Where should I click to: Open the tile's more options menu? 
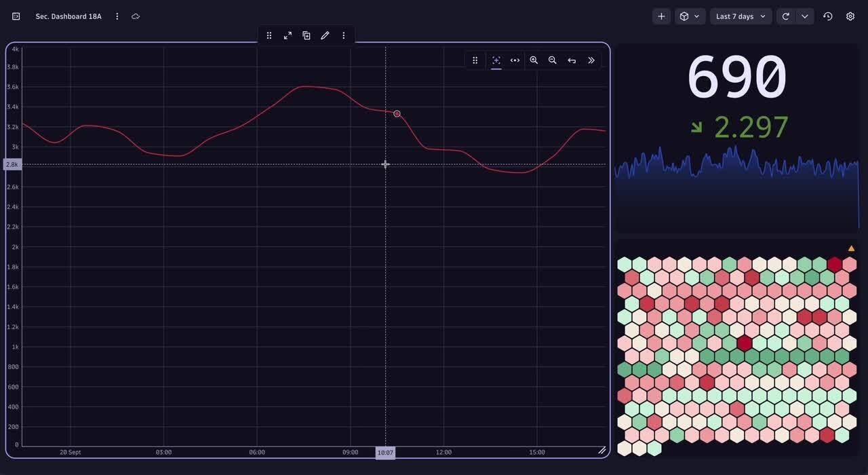(344, 35)
